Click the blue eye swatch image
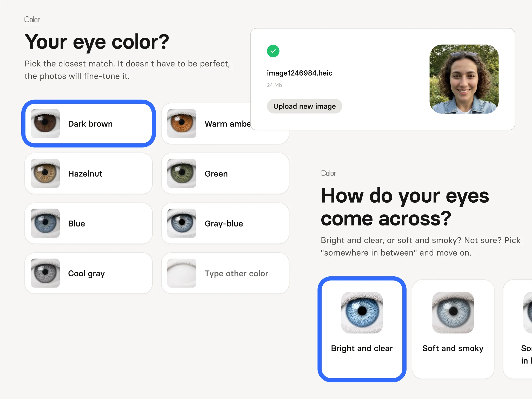This screenshot has height=399, width=532. 45,223
